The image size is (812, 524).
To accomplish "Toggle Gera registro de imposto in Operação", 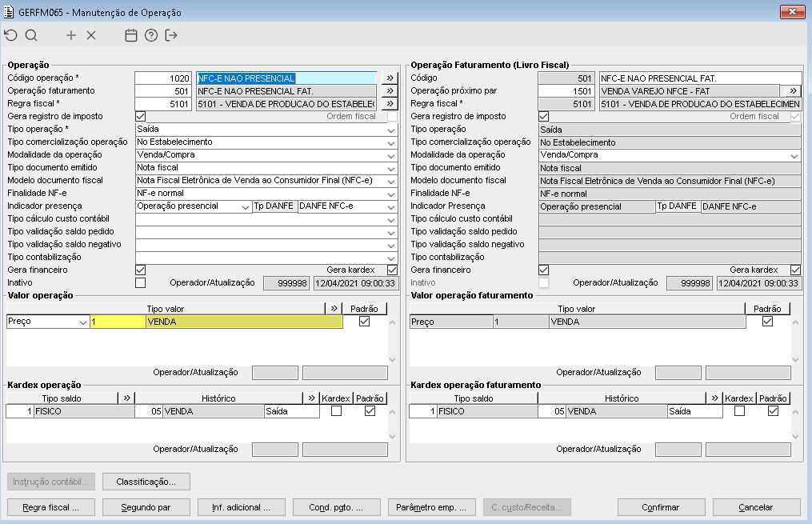I will [x=140, y=117].
